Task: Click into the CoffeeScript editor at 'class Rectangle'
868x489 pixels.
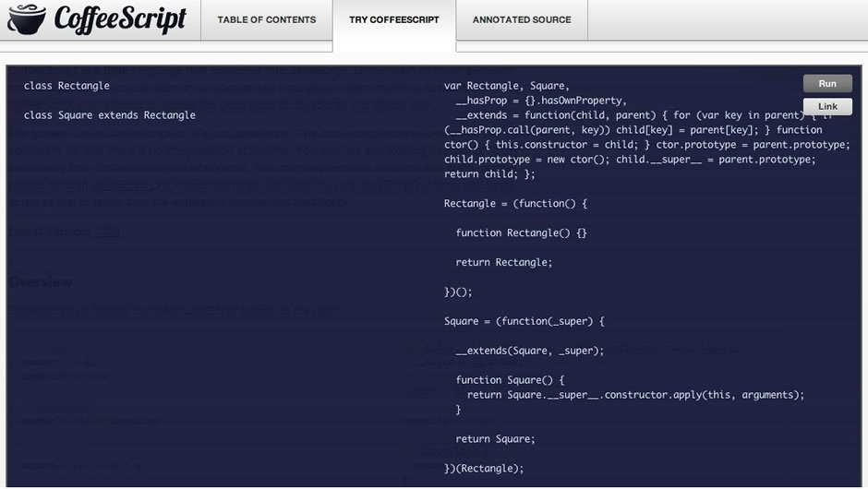Action: 66,86
